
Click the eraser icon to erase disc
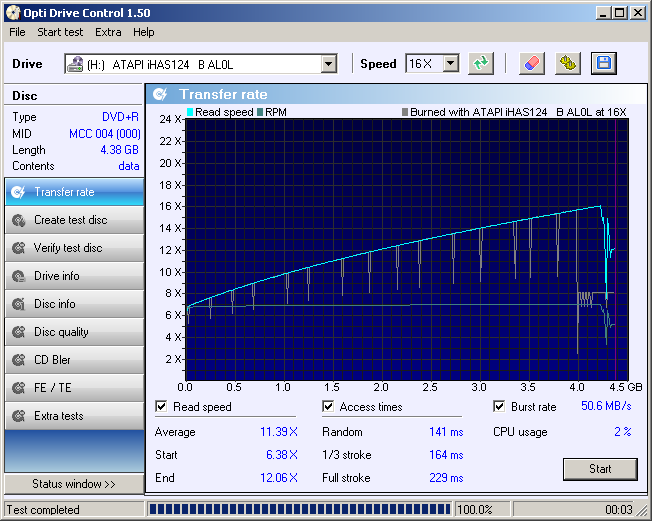click(x=532, y=64)
